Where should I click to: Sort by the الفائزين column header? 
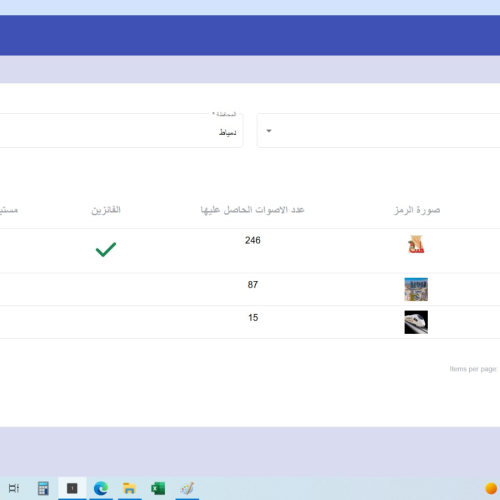106,210
